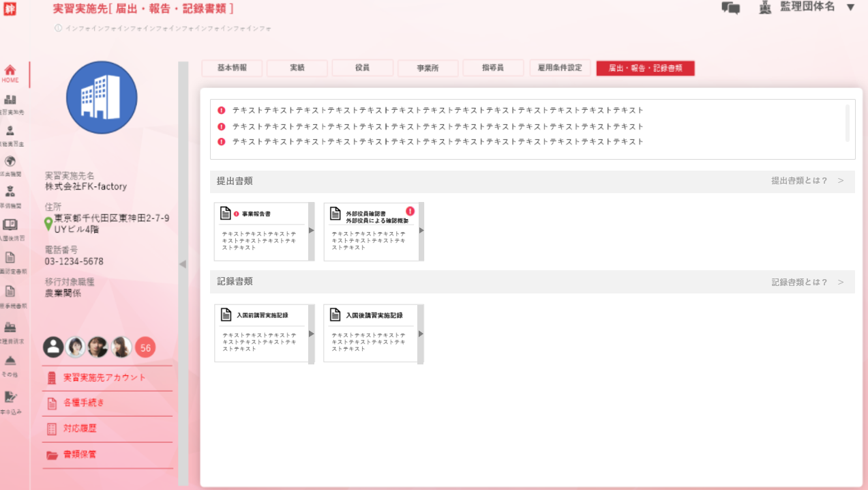
Task: Click the red alert badge on 外部役員確認書
Action: [410, 212]
